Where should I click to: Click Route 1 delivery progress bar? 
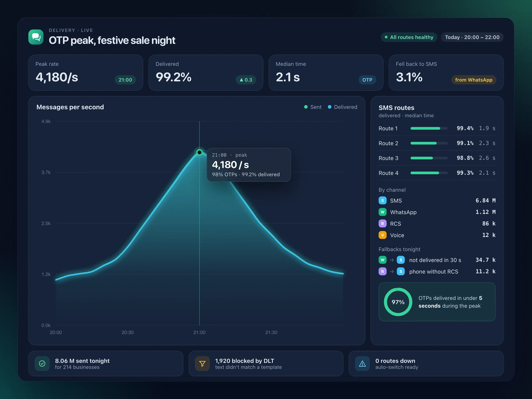point(429,128)
